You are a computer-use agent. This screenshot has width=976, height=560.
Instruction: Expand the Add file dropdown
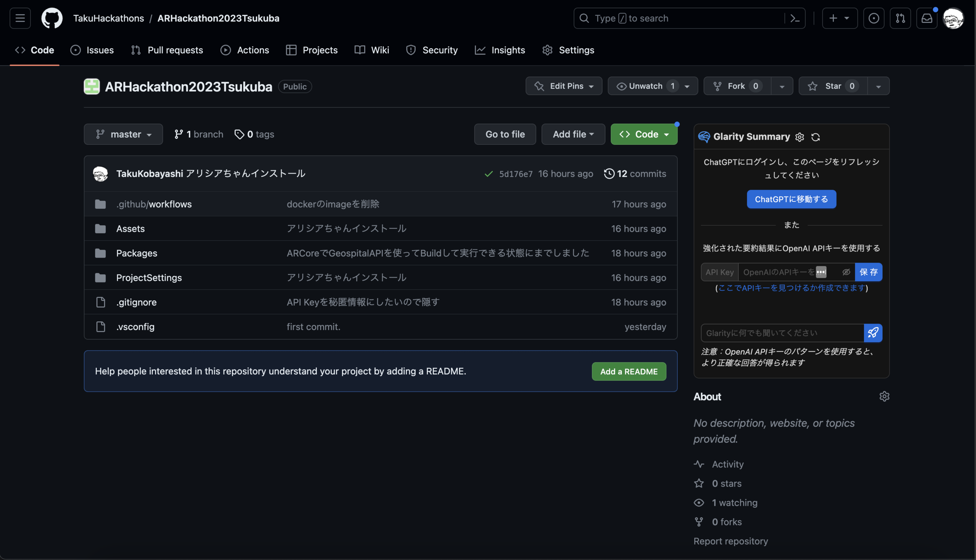click(573, 134)
